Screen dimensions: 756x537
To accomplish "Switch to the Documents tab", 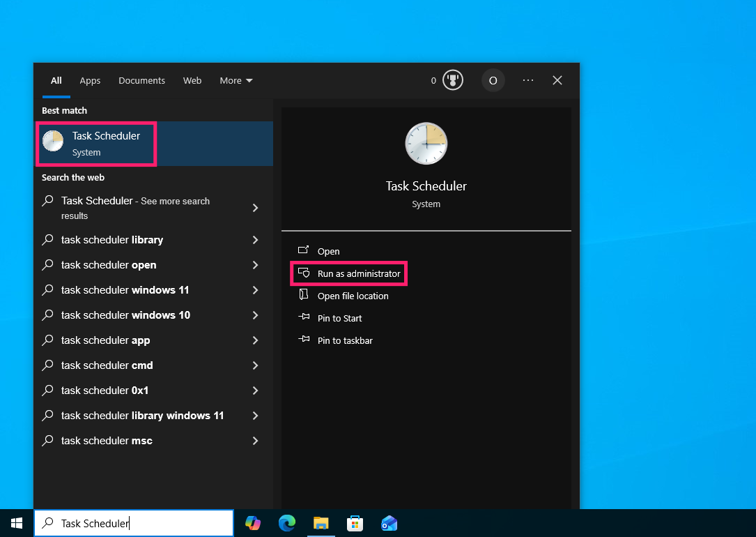I will click(x=141, y=81).
